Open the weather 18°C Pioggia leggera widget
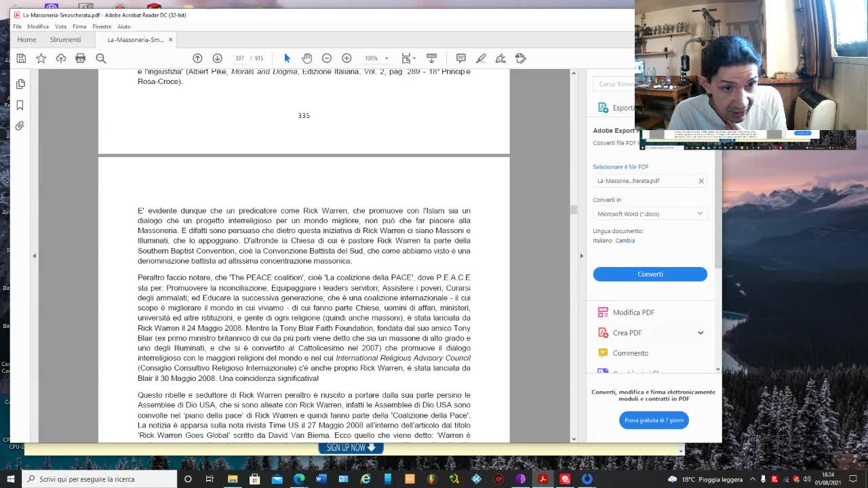Screen dimensions: 868x488 705,479
